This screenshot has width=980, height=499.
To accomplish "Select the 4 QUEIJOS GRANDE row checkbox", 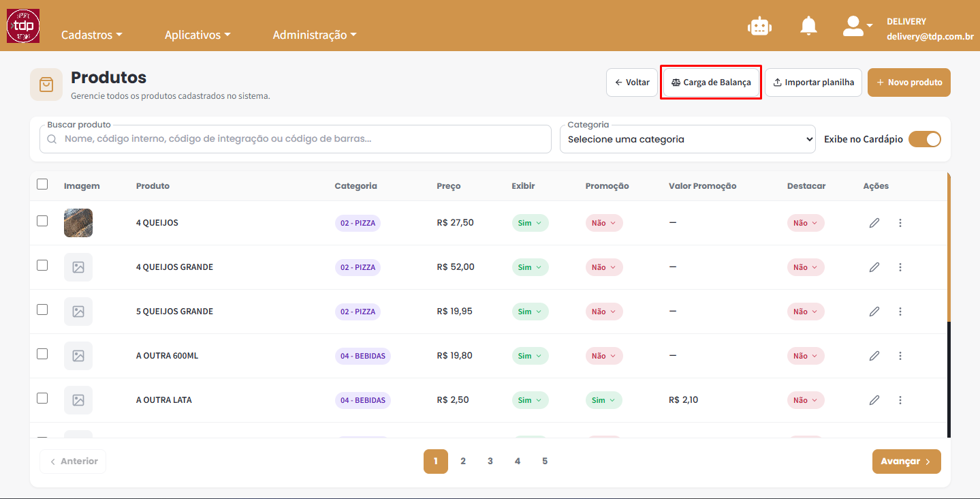I will [x=42, y=265].
